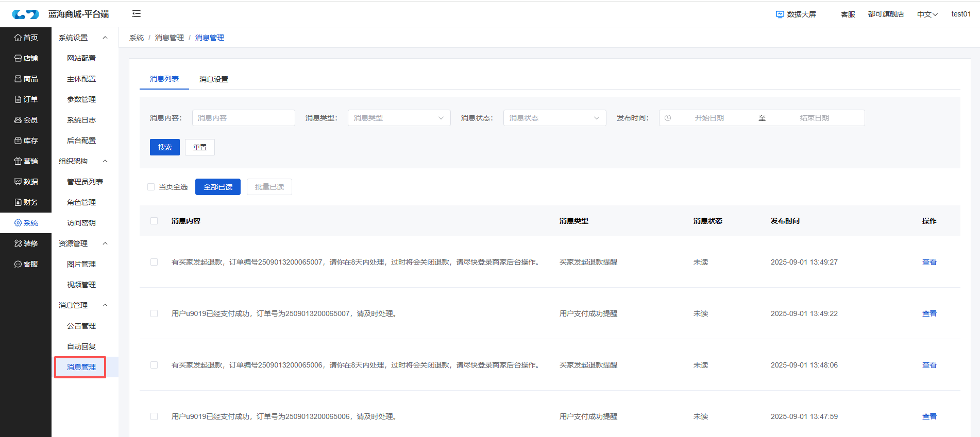Open the 数据大屏 data screen

(796, 14)
